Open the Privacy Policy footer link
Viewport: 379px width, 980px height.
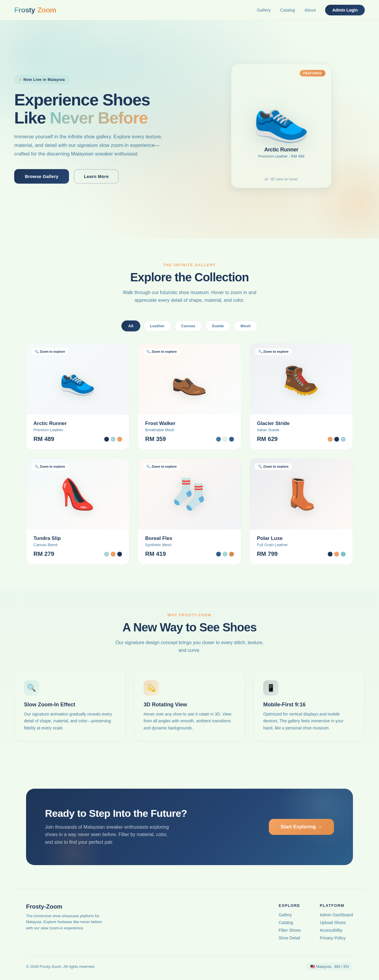tap(333, 938)
